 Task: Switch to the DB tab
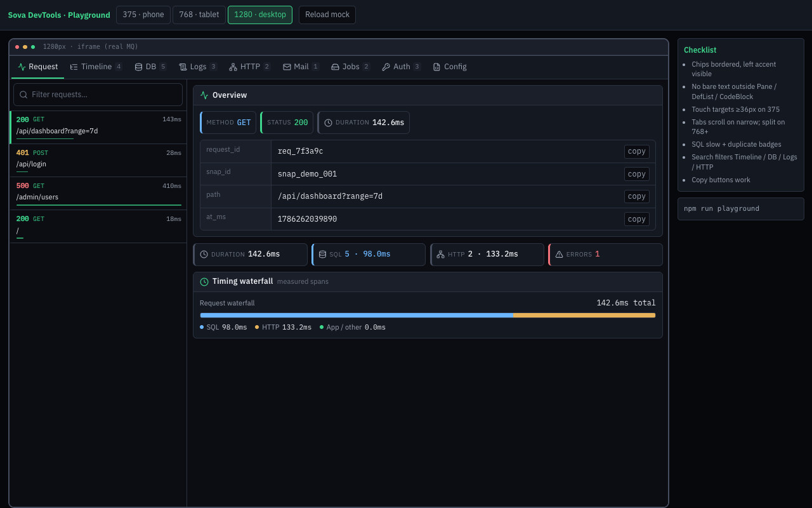click(150, 67)
